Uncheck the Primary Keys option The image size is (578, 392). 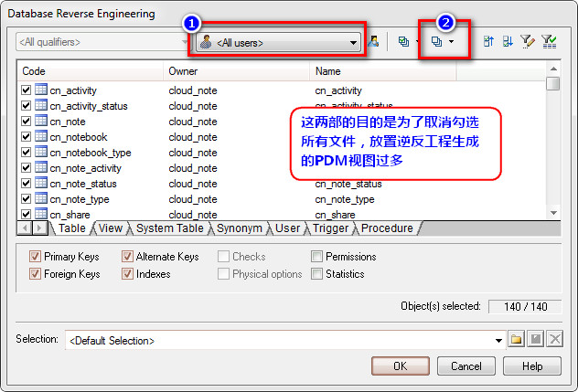pos(35,256)
